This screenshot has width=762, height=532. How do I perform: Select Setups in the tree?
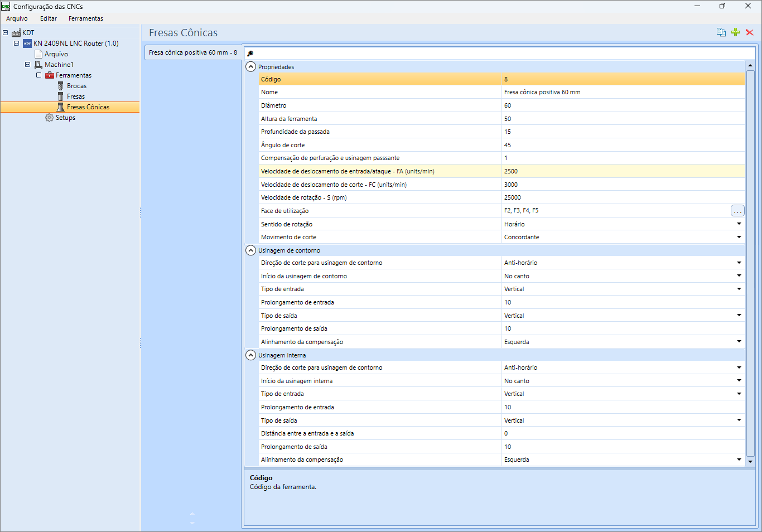point(65,118)
